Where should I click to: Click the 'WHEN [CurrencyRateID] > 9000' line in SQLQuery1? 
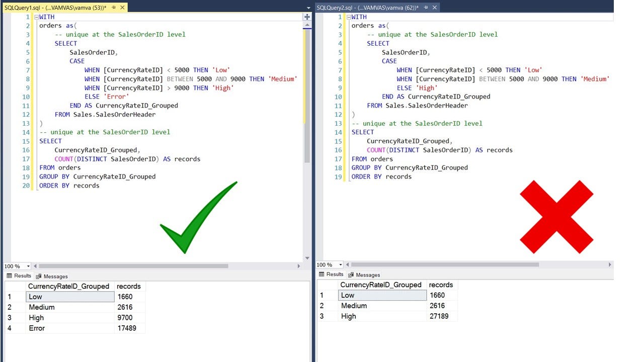click(159, 88)
